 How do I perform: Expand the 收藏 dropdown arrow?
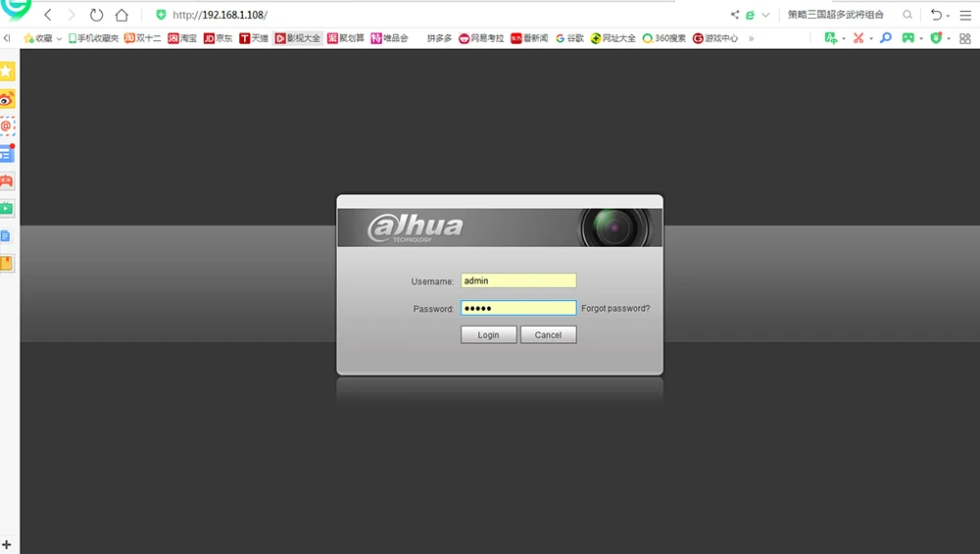pos(59,39)
